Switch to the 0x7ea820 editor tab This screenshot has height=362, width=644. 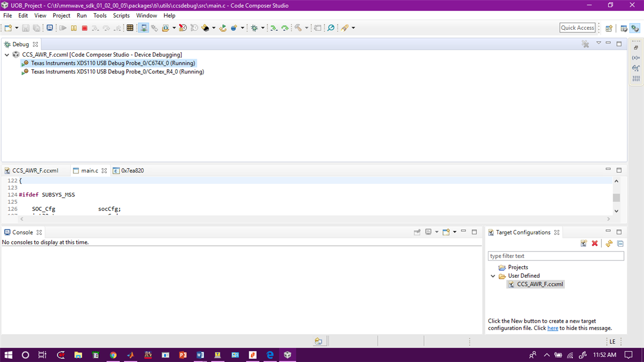pyautogui.click(x=129, y=171)
